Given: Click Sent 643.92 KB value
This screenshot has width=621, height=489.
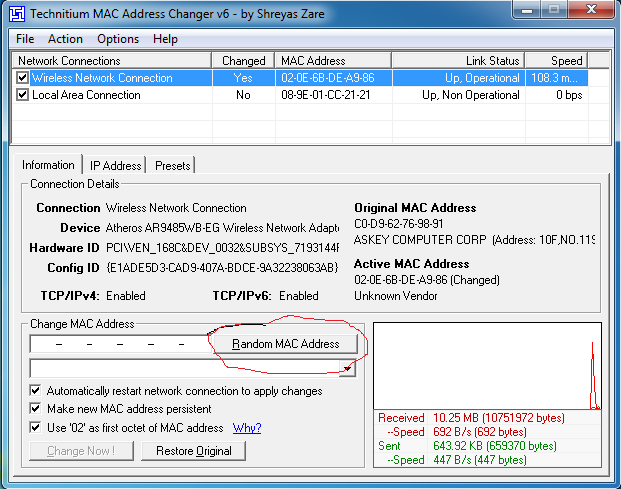Looking at the screenshot, I should point(495,446).
